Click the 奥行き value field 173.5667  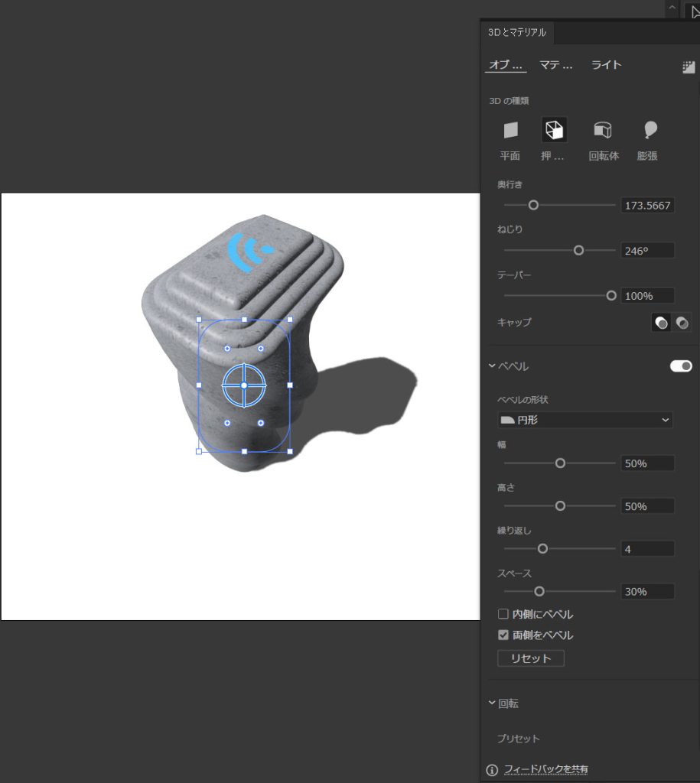pyautogui.click(x=647, y=206)
